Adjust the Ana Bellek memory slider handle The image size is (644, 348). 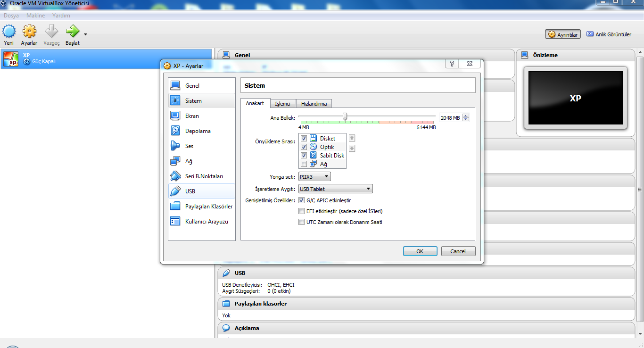click(345, 116)
